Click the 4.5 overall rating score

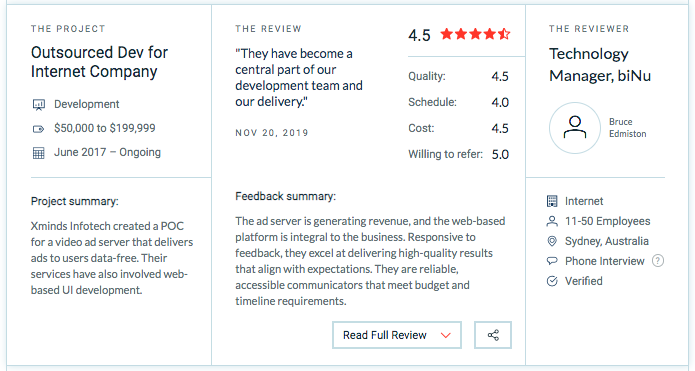pos(419,35)
